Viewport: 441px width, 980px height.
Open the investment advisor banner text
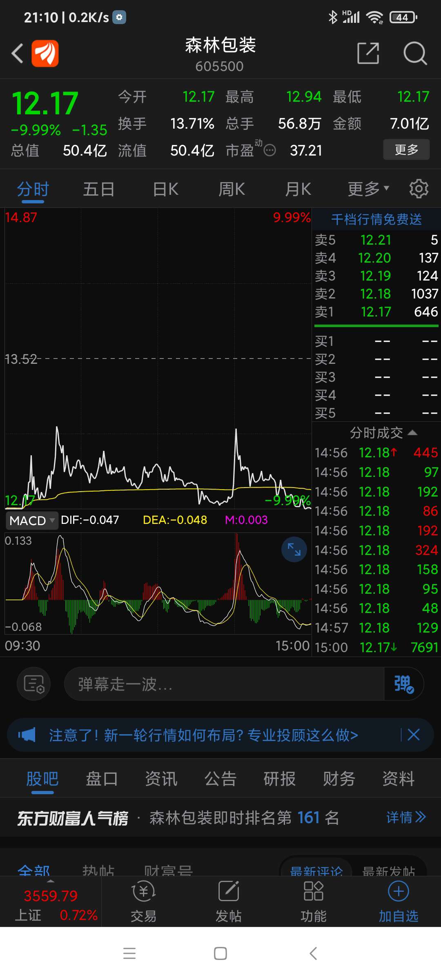[x=203, y=735]
